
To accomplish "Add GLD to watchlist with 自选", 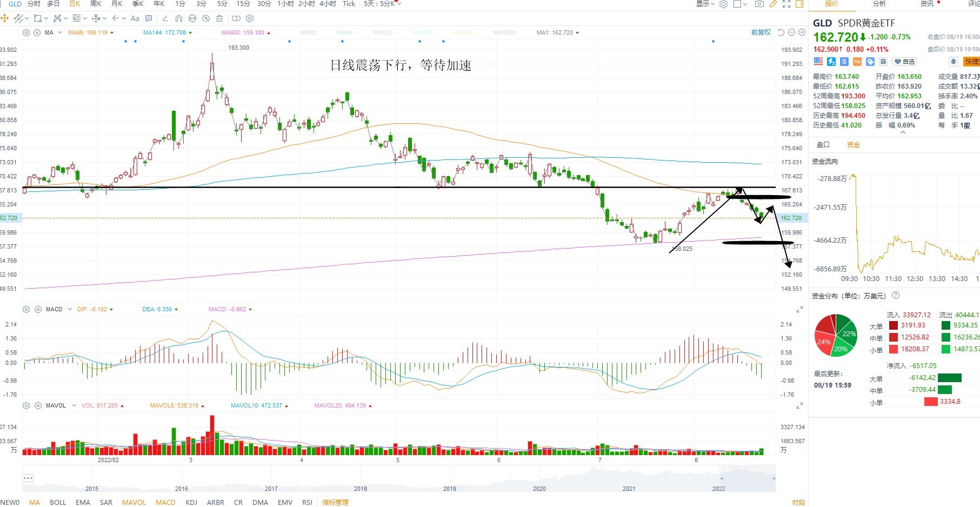I will coord(904,62).
